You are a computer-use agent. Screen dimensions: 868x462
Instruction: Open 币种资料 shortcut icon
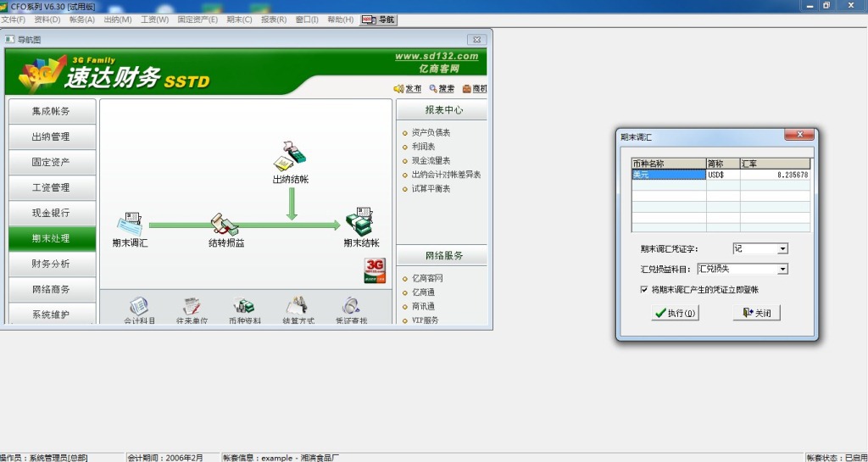(x=243, y=306)
